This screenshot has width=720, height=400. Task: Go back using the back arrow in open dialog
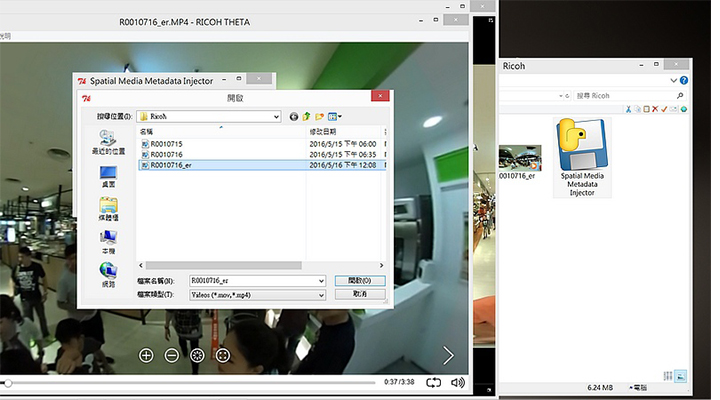coord(294,117)
